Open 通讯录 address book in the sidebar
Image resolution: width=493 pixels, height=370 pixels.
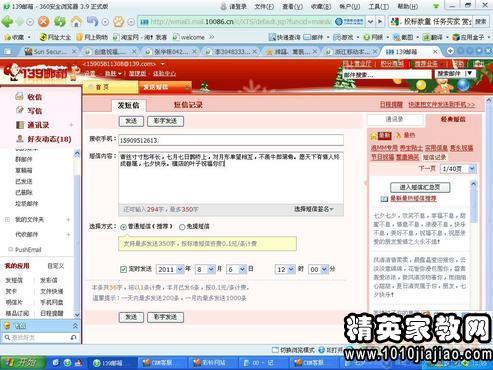[x=33, y=125]
